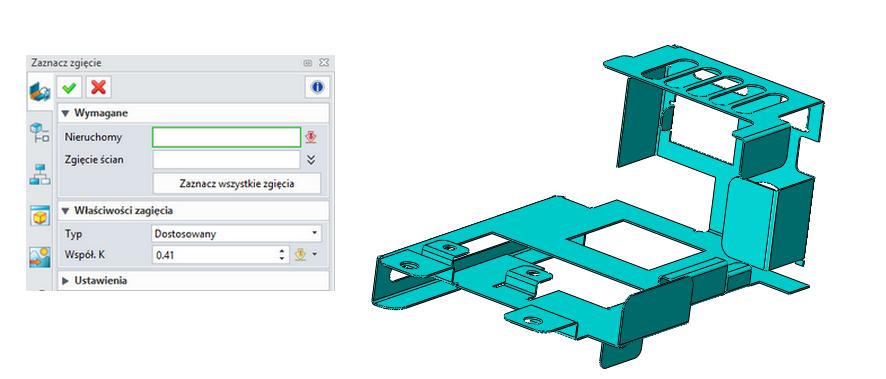Viewport: 886px width, 379px height.
Task: Expand the double chevron beside Zgięcie ścian
Action: pos(310,160)
